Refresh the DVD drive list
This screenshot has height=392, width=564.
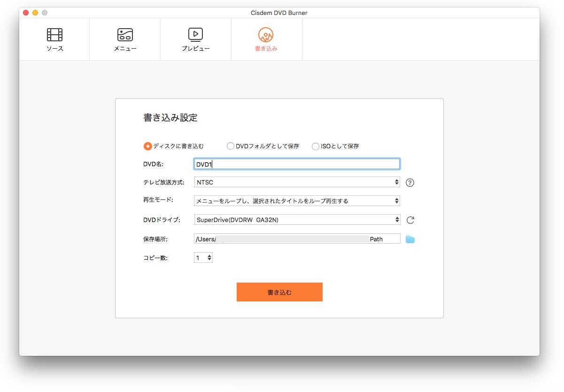(410, 220)
